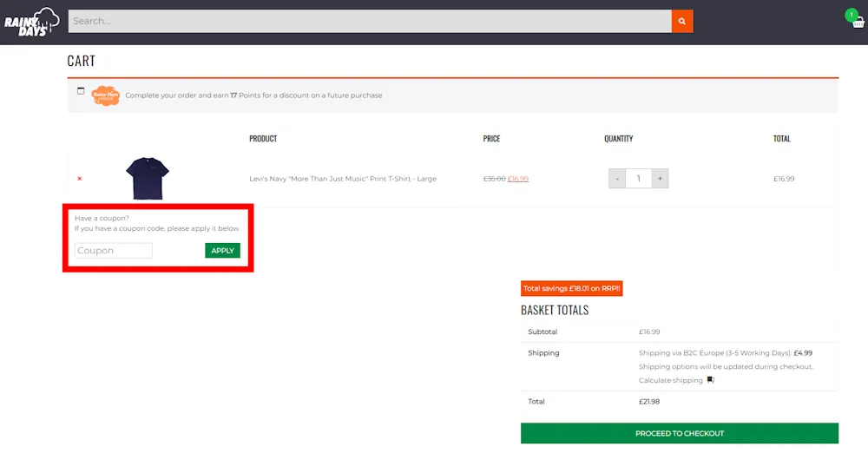Increase quantity with the plus button
Viewport: 868px width, 453px height.
[660, 178]
